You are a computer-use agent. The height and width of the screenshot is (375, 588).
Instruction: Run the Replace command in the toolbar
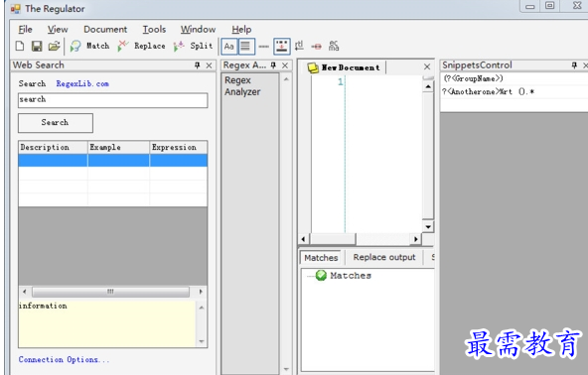point(141,46)
